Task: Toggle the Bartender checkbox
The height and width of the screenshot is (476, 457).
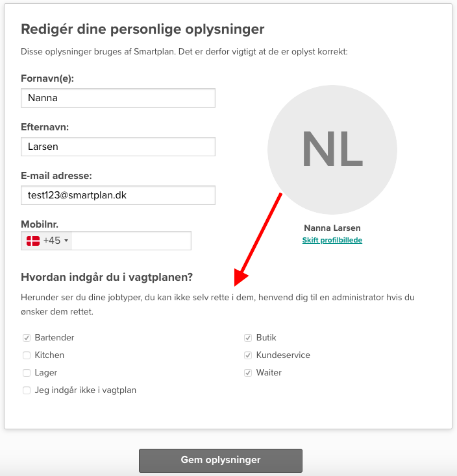Action: tap(27, 338)
